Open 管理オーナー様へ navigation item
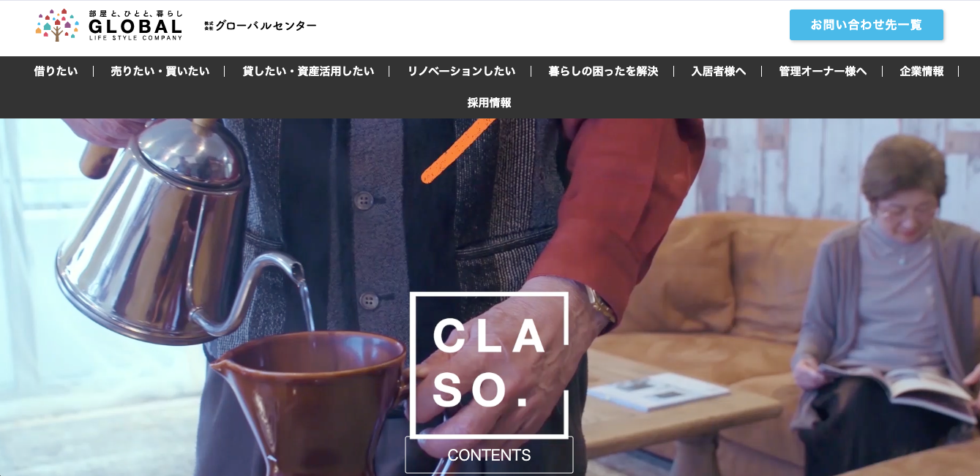The image size is (980, 476). tap(823, 72)
